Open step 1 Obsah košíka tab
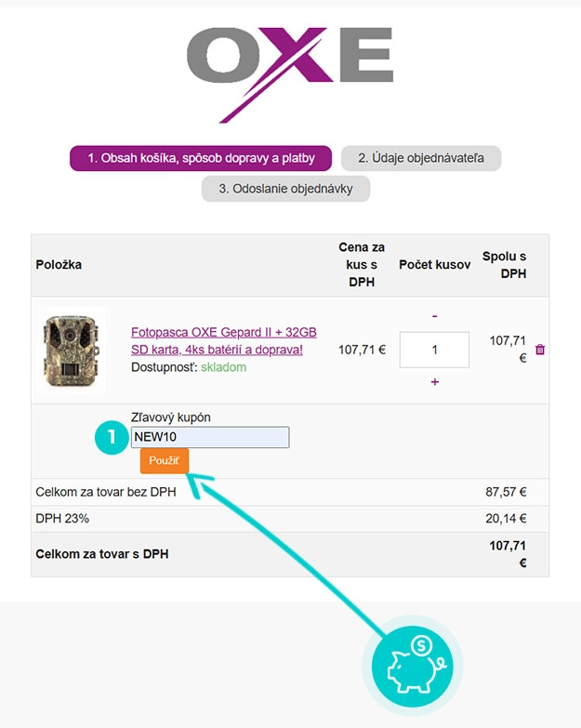This screenshot has width=581, height=728. [x=201, y=158]
